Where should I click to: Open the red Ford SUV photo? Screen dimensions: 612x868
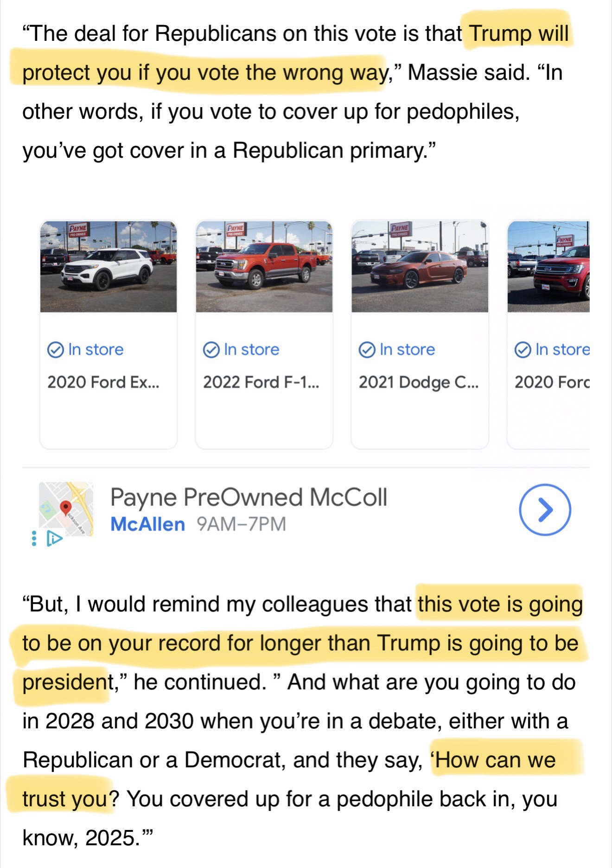click(548, 267)
